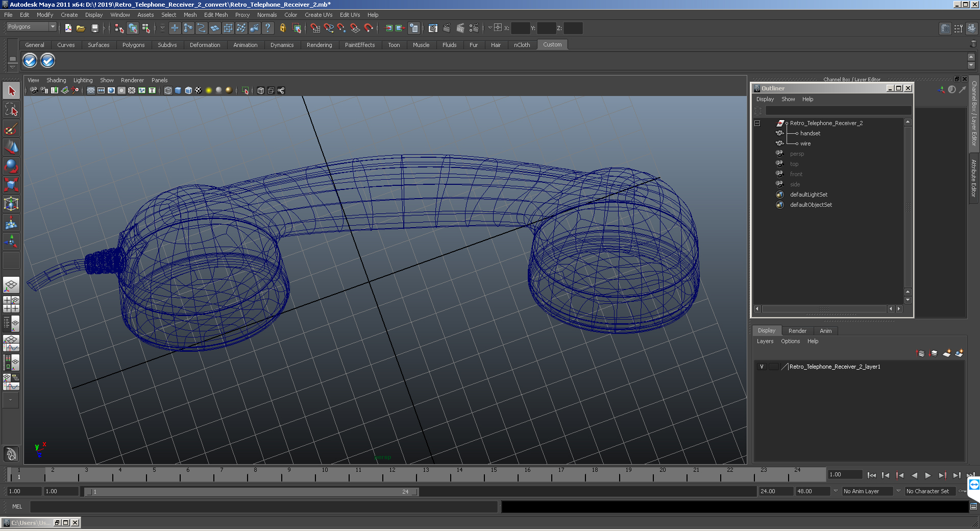The width and height of the screenshot is (980, 531).
Task: Open the Mesh menu
Action: 190,15
